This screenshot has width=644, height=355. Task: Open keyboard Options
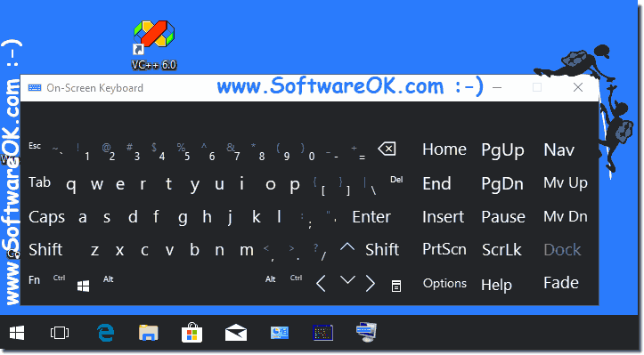tap(444, 284)
